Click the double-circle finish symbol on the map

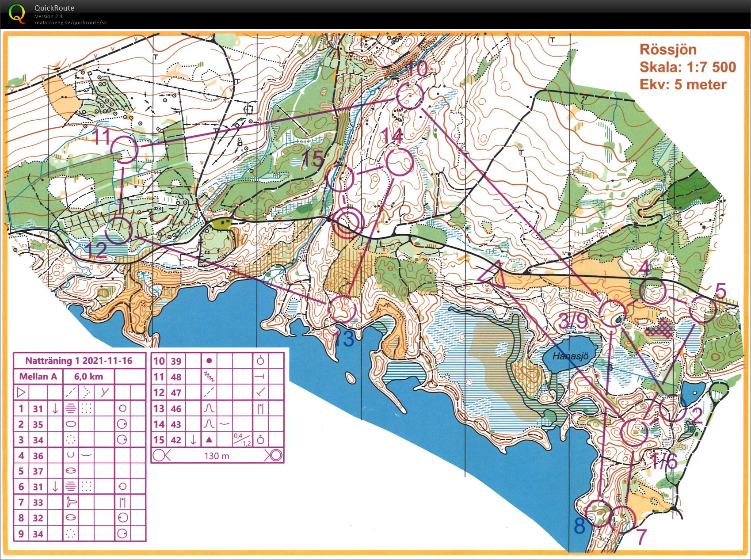[x=348, y=223]
